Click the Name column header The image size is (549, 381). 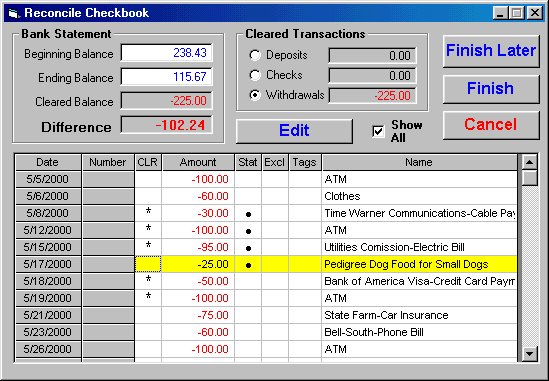[x=419, y=162]
